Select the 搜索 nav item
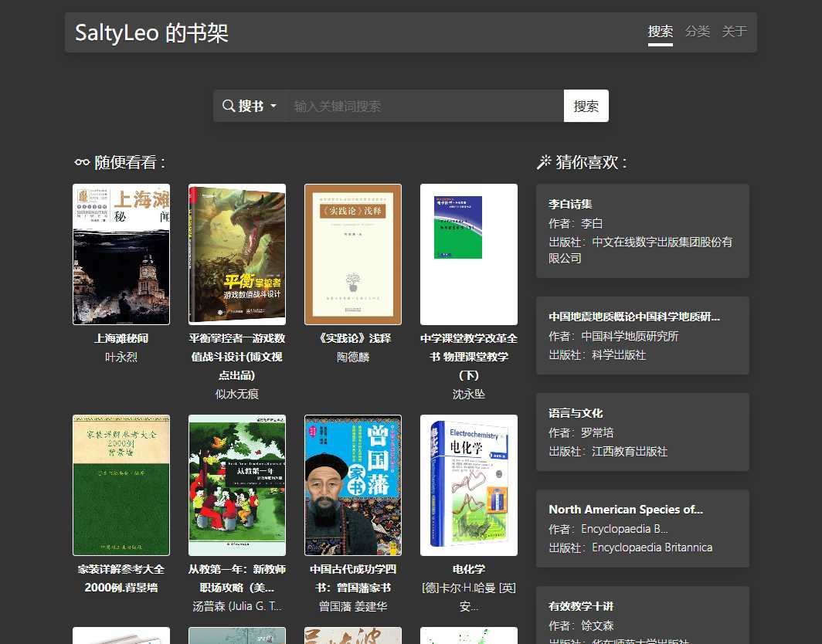822x644 pixels. pos(661,32)
